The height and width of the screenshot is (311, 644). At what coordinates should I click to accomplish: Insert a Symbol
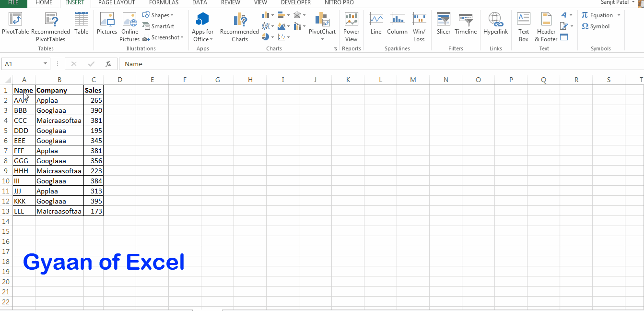tap(595, 26)
